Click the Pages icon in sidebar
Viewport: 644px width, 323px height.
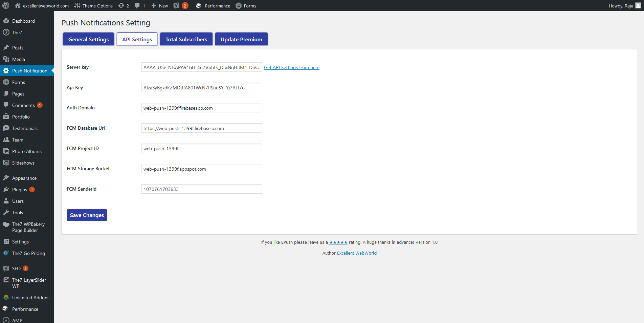[6, 93]
